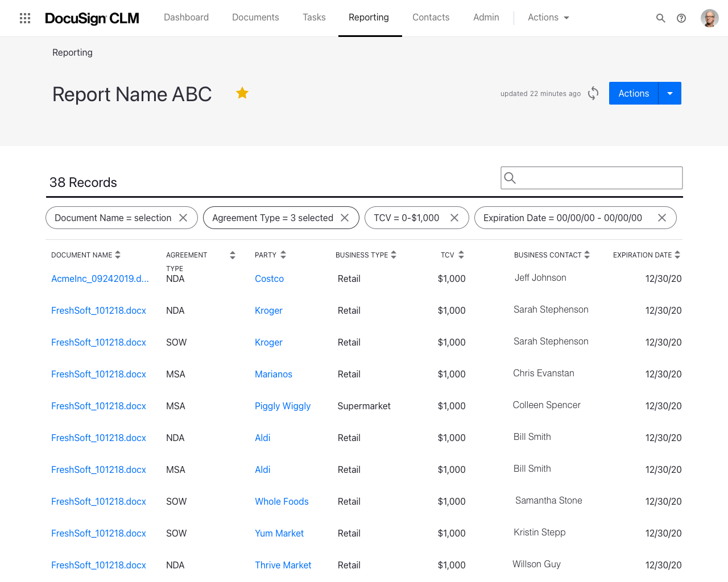Remove the Agreement Type filter chip
This screenshot has height=582, width=728.
click(345, 218)
